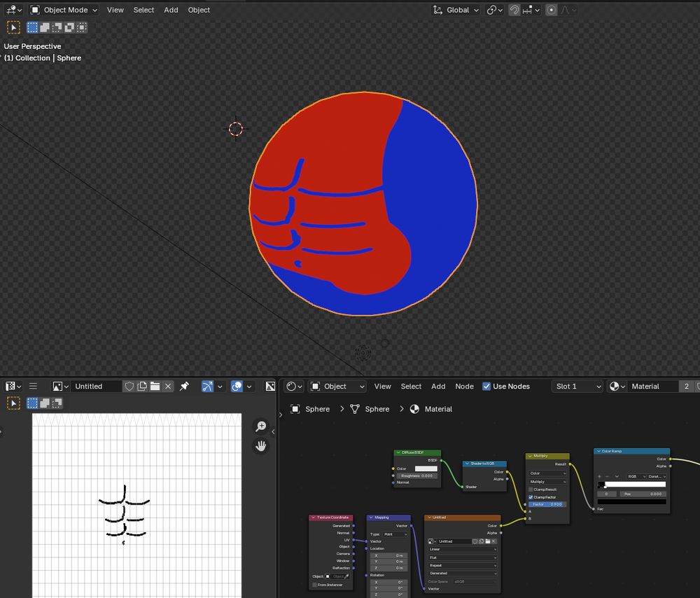Unlink the Untitled image with the X icon
This screenshot has width=700, height=598.
pyautogui.click(x=168, y=387)
